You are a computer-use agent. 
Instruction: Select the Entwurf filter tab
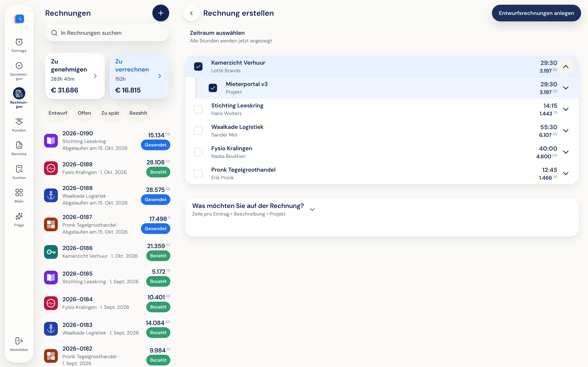pos(58,113)
